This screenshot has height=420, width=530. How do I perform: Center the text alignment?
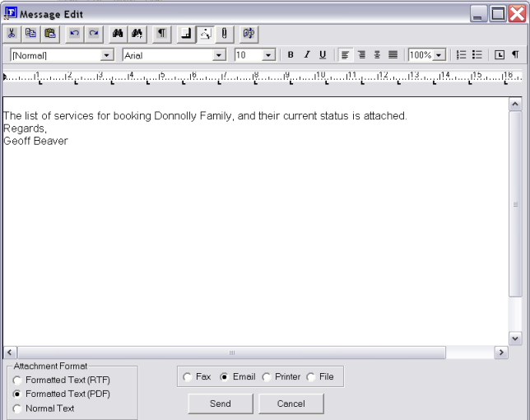[x=377, y=55]
